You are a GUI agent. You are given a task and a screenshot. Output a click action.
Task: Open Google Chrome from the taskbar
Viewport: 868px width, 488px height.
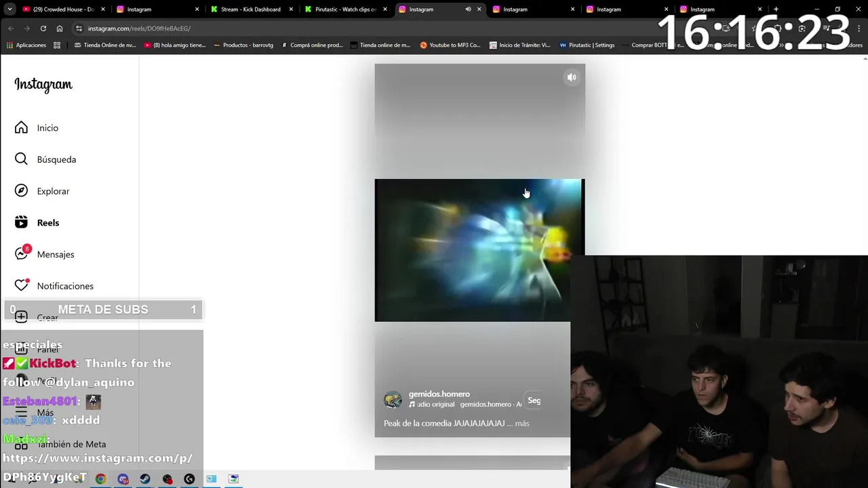100,479
